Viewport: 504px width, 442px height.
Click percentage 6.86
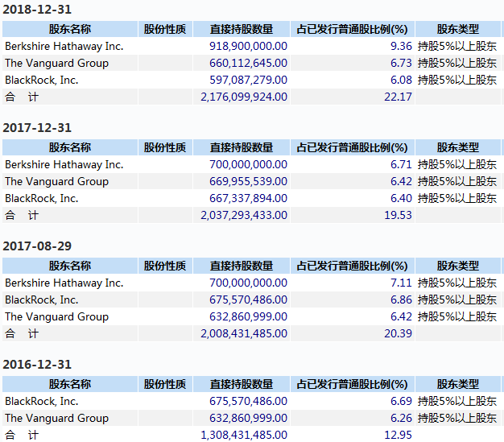point(401,300)
